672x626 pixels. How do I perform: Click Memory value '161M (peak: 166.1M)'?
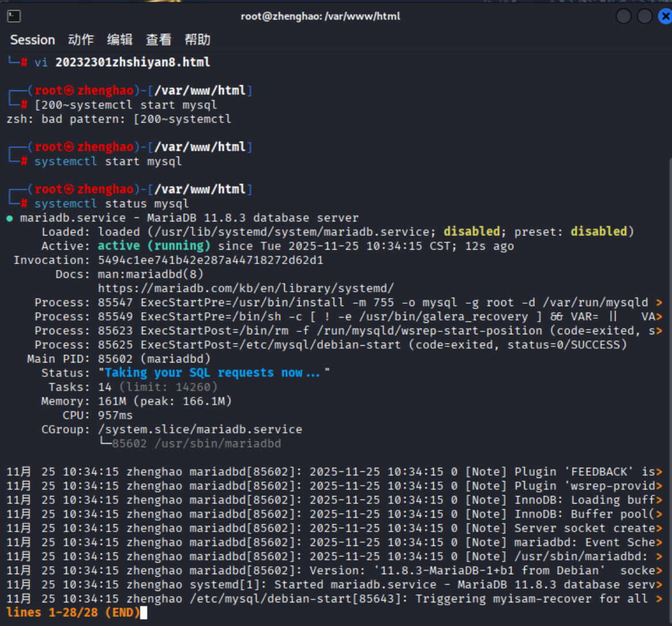165,402
